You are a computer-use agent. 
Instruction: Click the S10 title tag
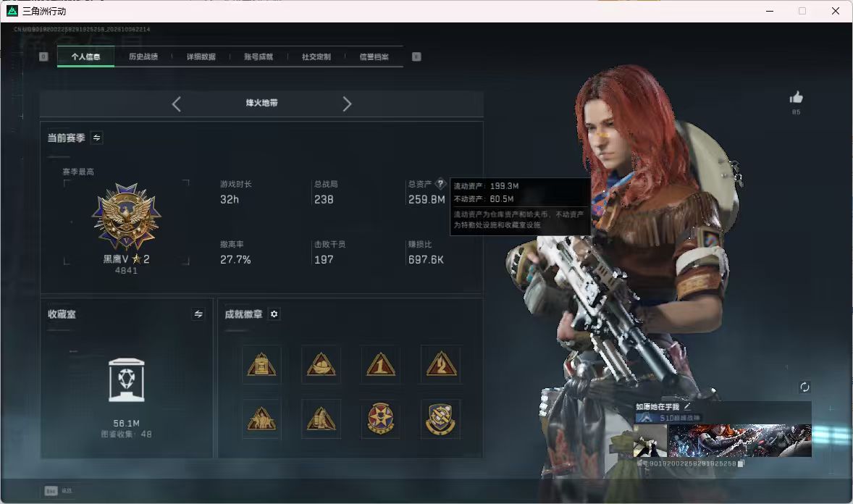coord(668,418)
